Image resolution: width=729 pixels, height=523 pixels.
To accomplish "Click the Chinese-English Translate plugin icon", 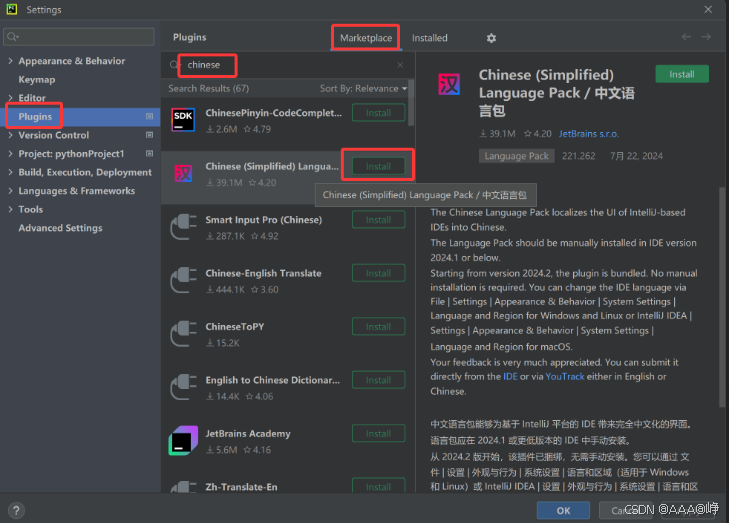I will pos(183,280).
